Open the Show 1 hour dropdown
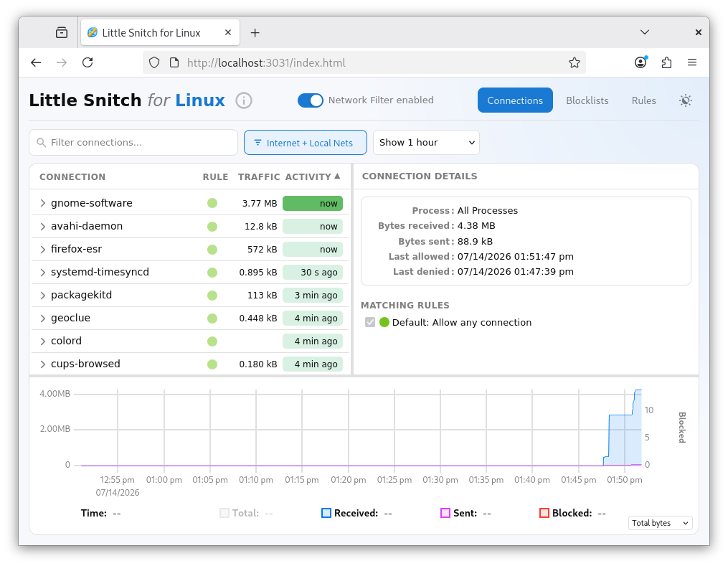Viewport: 728px width, 566px height. coord(426,143)
